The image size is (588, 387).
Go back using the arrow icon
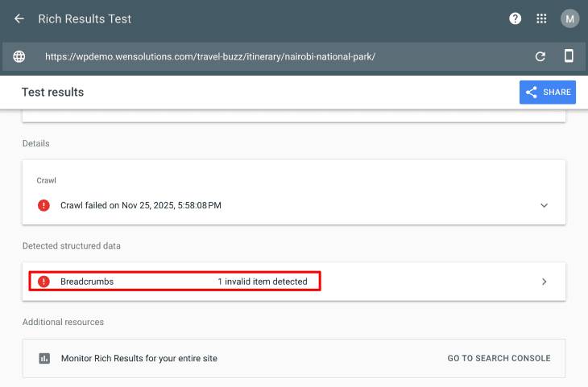(x=19, y=19)
